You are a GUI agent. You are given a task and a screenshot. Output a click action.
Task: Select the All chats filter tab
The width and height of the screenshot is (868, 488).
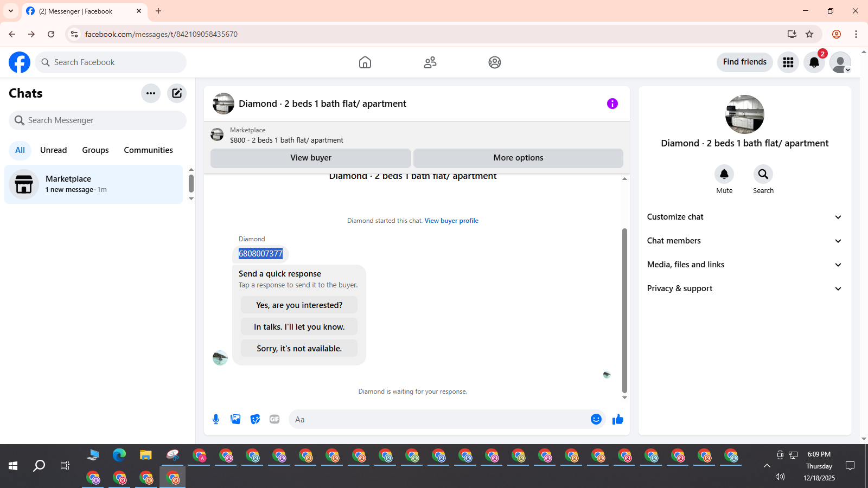20,150
